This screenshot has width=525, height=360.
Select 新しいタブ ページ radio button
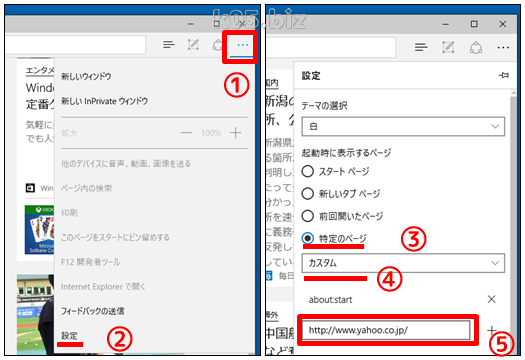click(307, 194)
